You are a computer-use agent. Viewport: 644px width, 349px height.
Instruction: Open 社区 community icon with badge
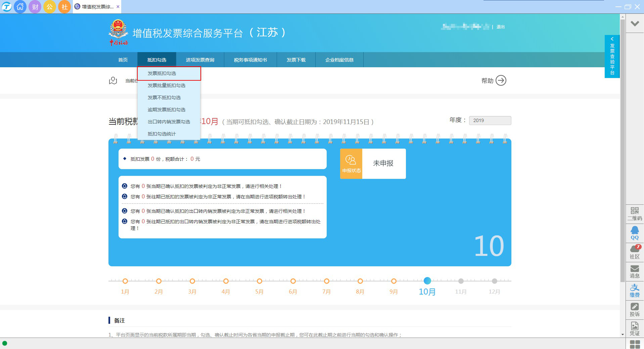[x=635, y=252]
